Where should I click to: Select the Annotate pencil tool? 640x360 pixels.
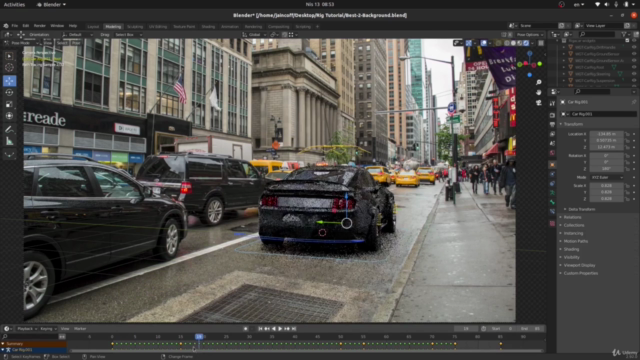(9, 130)
